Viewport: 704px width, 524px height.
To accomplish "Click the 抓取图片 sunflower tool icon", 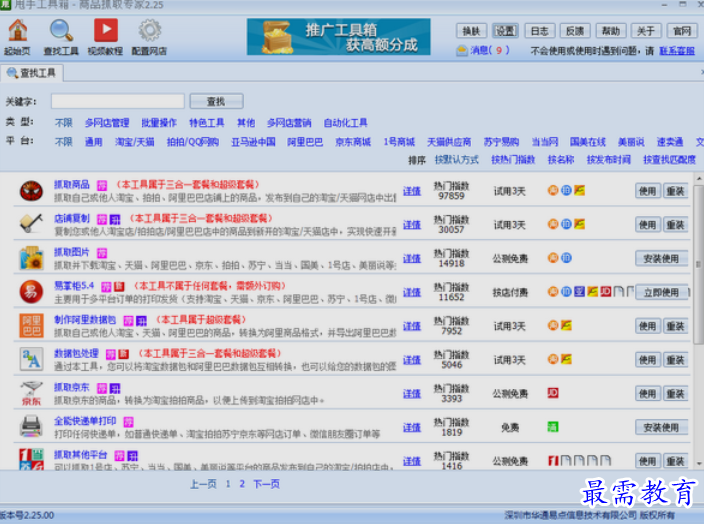I will [x=31, y=258].
